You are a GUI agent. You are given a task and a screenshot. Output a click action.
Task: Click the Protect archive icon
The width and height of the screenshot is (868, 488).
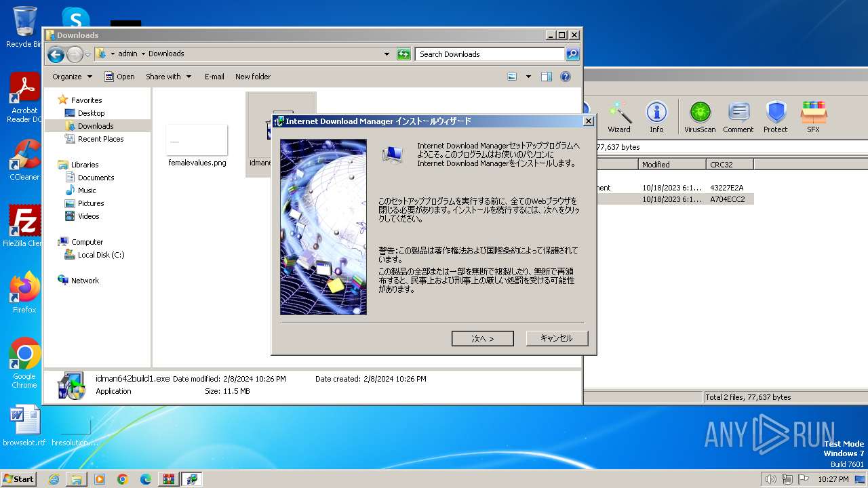point(775,117)
